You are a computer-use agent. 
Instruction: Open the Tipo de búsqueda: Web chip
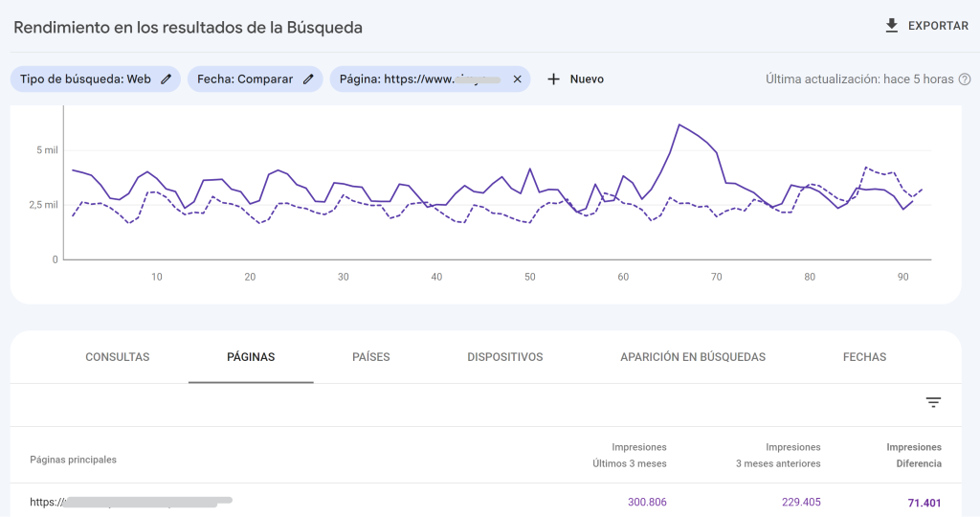pos(85,79)
